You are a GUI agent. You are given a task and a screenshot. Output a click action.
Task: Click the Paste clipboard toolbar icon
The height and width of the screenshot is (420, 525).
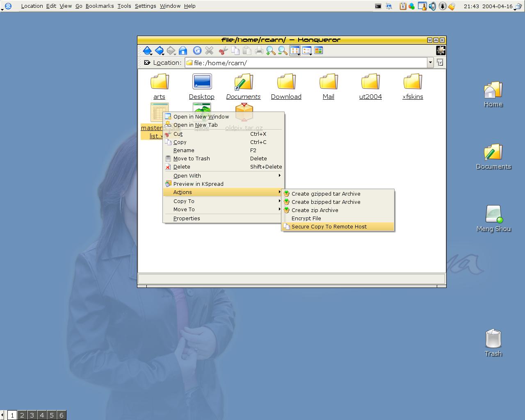click(247, 50)
